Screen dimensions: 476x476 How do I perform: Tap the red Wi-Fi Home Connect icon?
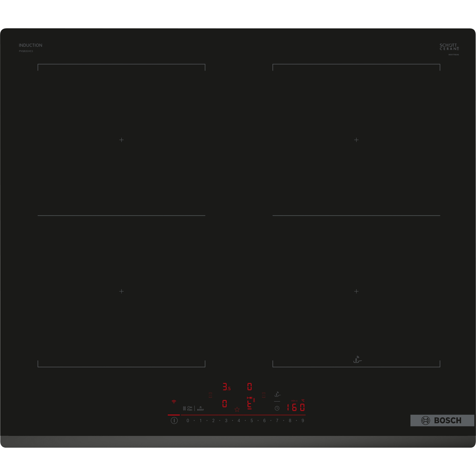[x=174, y=402]
